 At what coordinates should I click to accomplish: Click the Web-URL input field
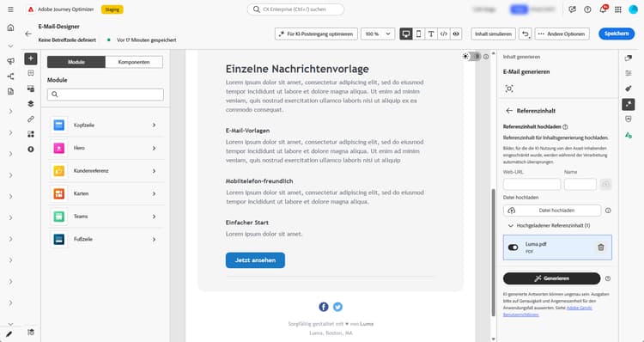coord(532,184)
